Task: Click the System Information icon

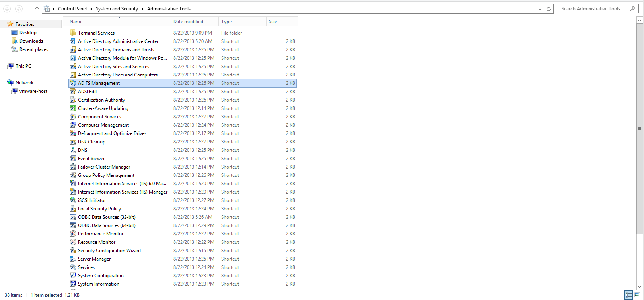Action: pyautogui.click(x=73, y=284)
